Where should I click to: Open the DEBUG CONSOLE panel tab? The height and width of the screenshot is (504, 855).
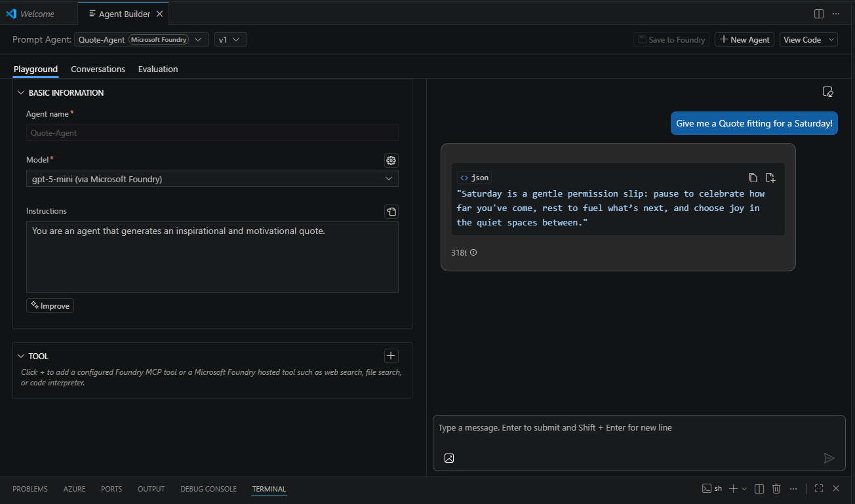(209, 489)
